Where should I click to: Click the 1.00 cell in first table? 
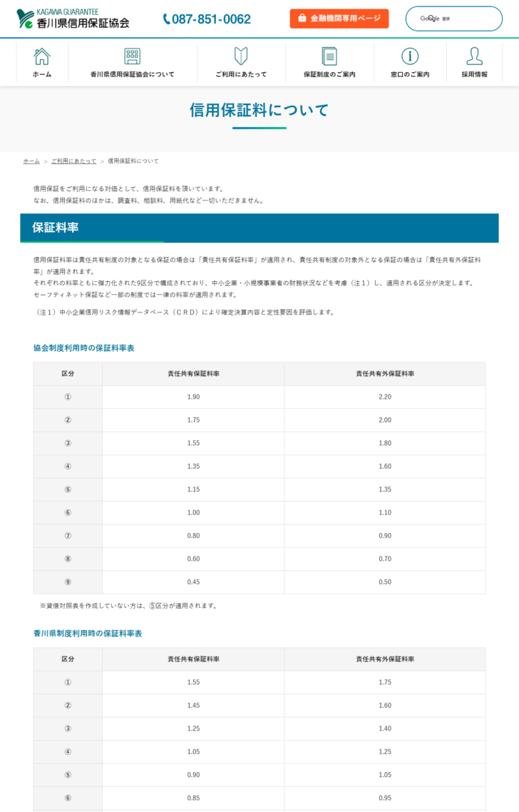pos(193,513)
